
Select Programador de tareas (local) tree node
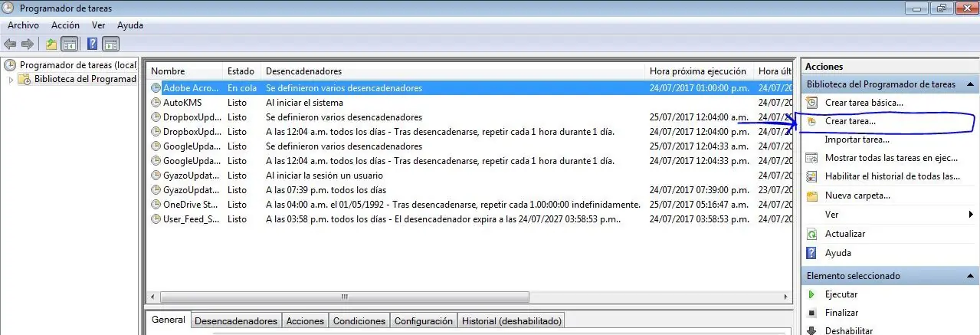tap(77, 65)
